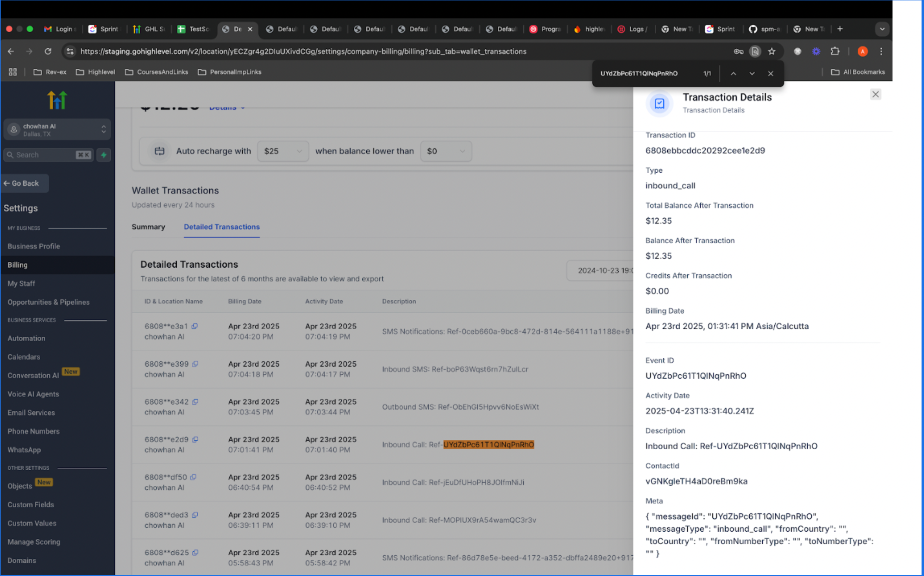
Task: Select the Detailed Transactions tab
Action: coord(222,227)
